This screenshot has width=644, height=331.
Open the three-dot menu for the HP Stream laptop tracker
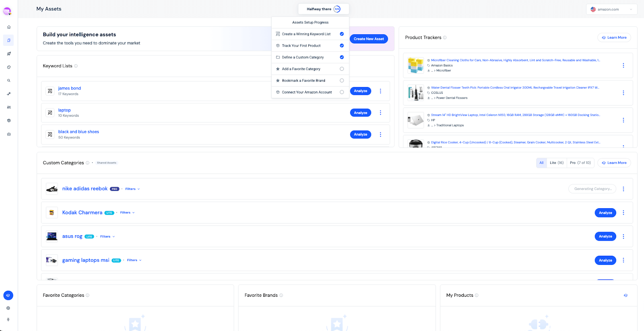[x=623, y=120]
